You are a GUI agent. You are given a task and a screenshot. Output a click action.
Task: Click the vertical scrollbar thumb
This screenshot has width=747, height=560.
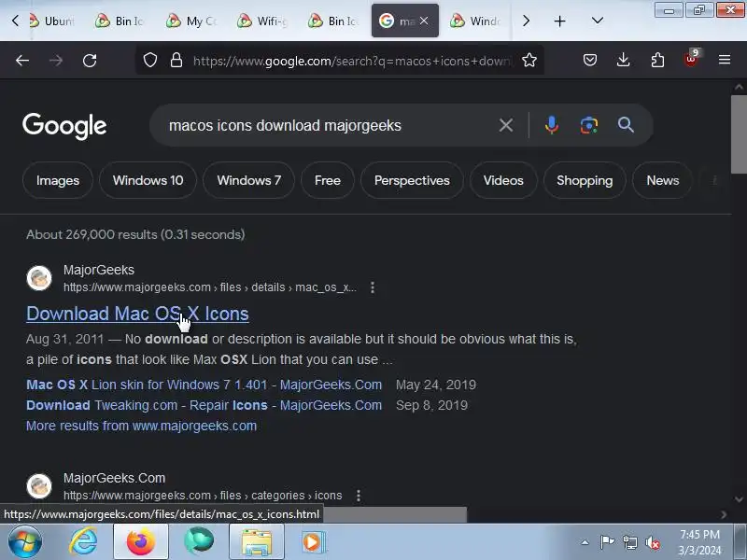(x=739, y=134)
